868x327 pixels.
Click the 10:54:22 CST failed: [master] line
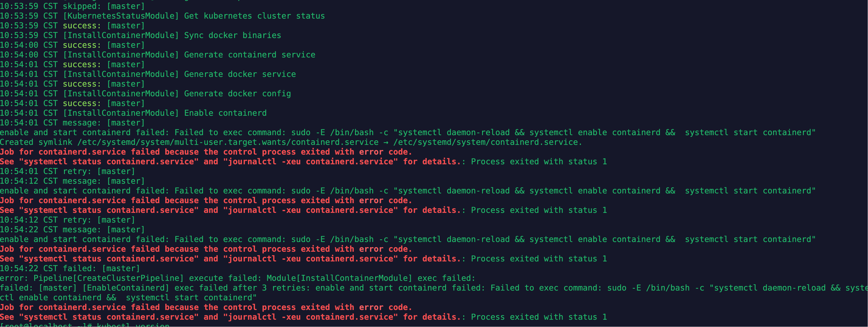(70, 268)
